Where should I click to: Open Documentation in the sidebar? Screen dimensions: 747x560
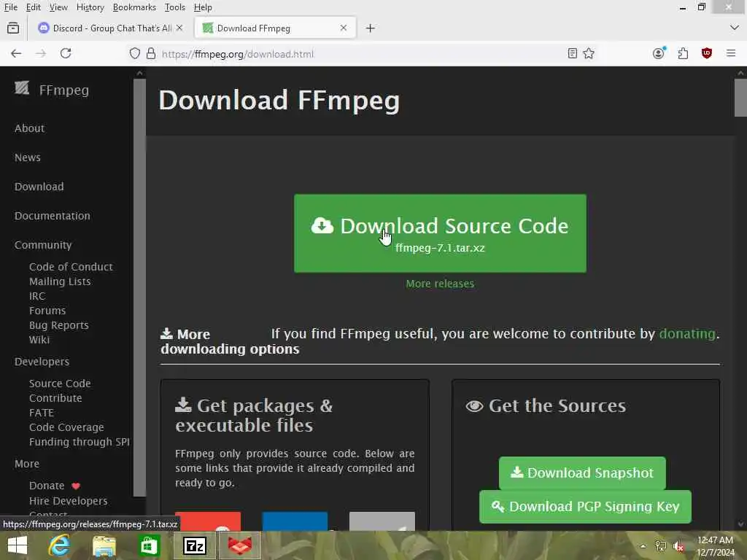tap(53, 216)
